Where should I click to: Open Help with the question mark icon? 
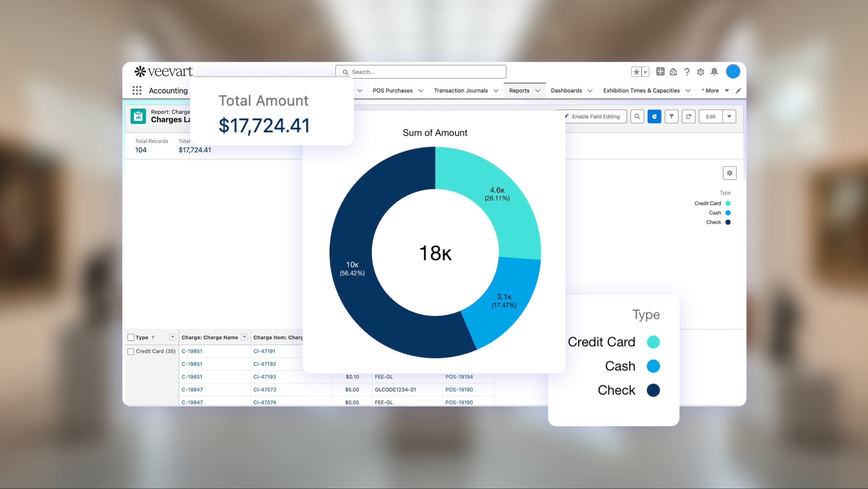point(687,71)
